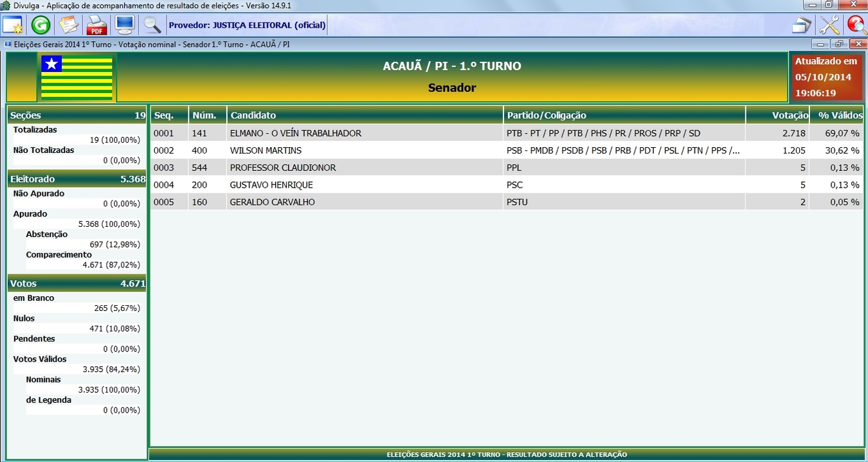Sort by the Núm. column header
Viewport: 868px width, 462px height.
tap(208, 115)
